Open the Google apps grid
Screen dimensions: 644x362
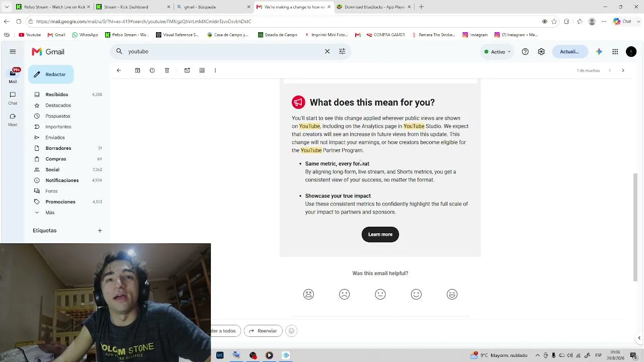pyautogui.click(x=615, y=51)
